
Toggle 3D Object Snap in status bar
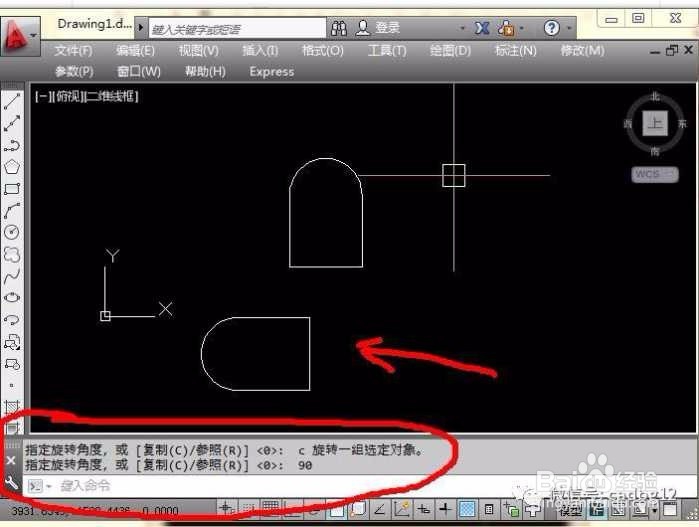[358, 509]
